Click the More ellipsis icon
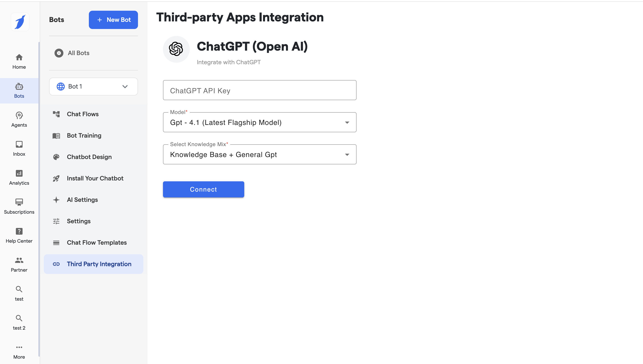Image resolution: width=643 pixels, height=364 pixels. pos(19,347)
